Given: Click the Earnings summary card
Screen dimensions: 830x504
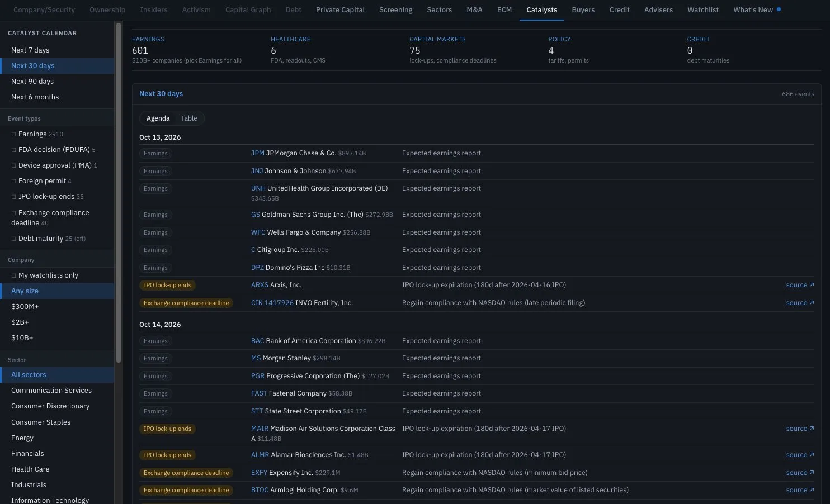Looking at the screenshot, I should click(x=196, y=50).
